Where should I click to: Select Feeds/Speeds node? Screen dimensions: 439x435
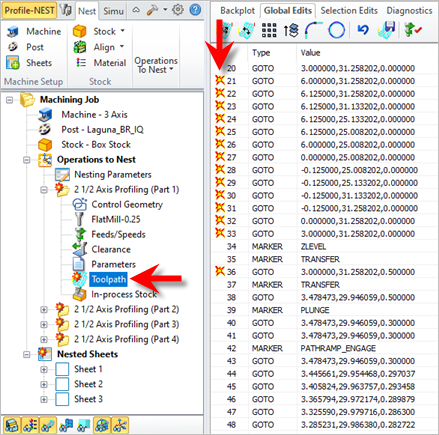pyautogui.click(x=109, y=234)
